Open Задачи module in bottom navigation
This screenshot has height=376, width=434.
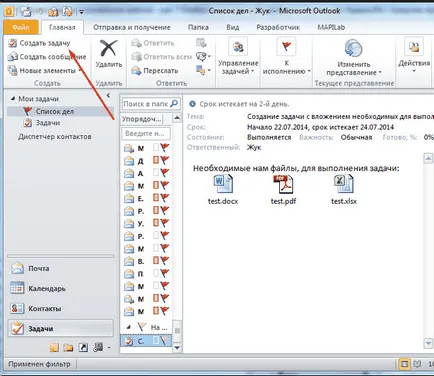(x=60, y=329)
